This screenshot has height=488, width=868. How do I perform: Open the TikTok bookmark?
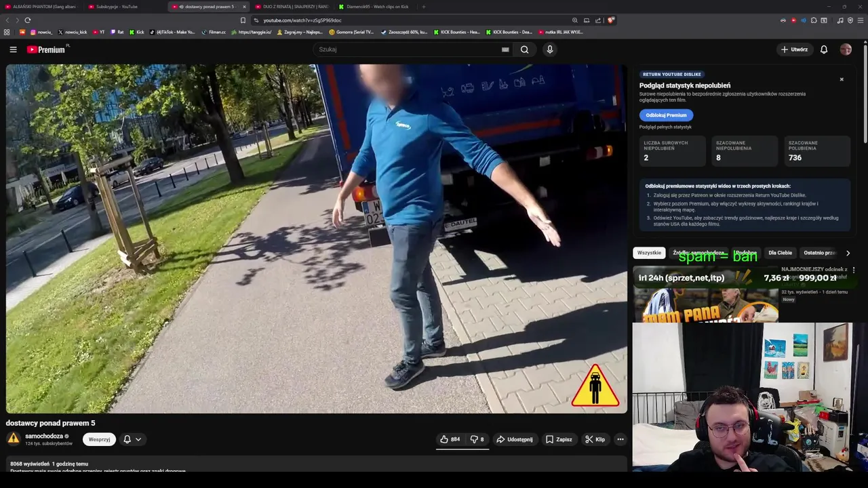172,32
